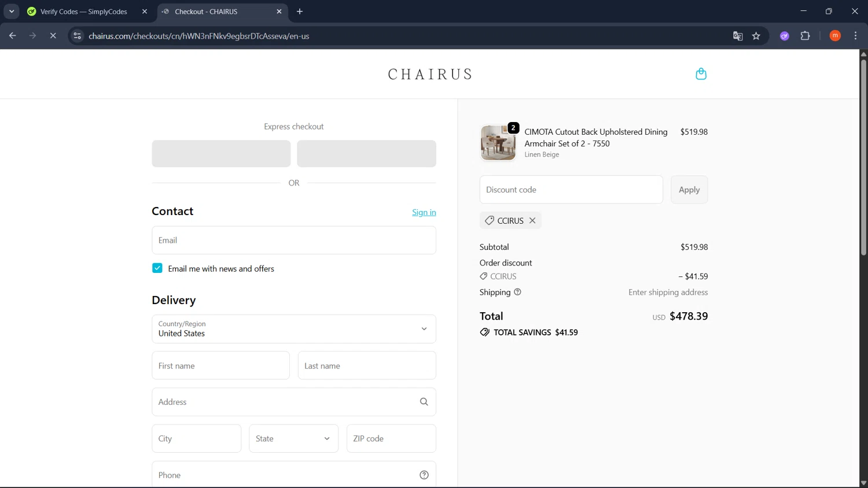The height and width of the screenshot is (488, 868).
Task: Click the CHAIRUS logo
Action: tap(430, 74)
